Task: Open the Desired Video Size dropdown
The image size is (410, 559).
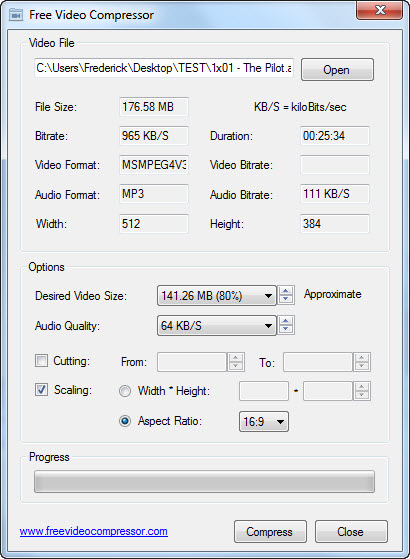Action: coord(217,296)
